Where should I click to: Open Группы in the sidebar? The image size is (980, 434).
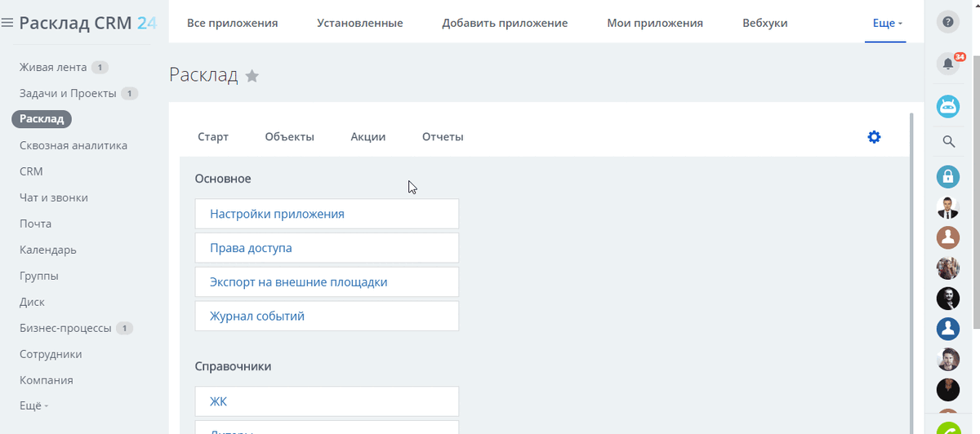coord(39,276)
